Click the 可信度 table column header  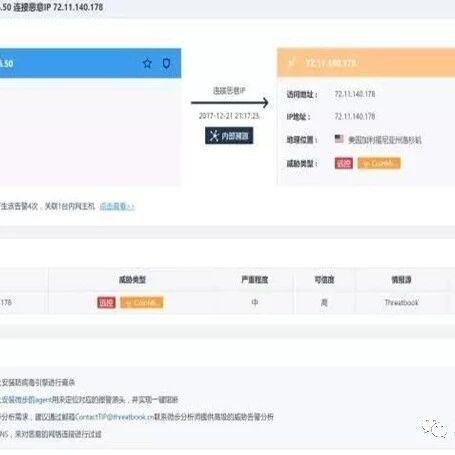pyautogui.click(x=324, y=279)
